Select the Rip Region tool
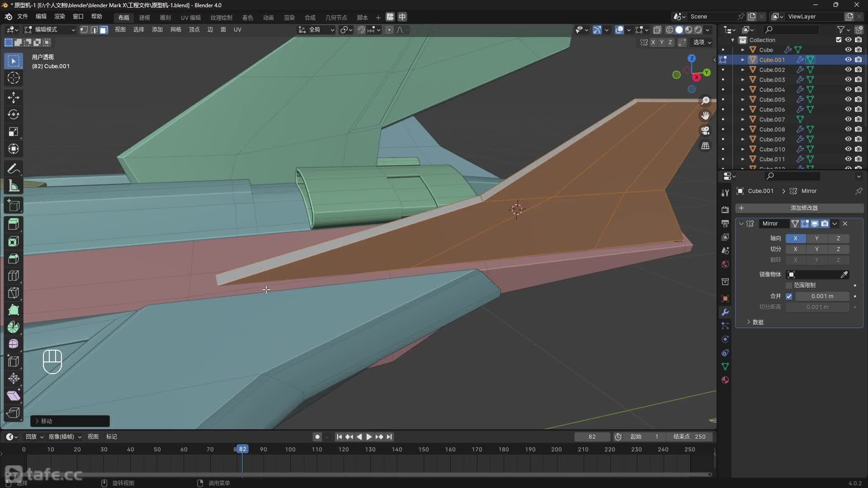Viewport: 868px width, 488px height. [14, 413]
